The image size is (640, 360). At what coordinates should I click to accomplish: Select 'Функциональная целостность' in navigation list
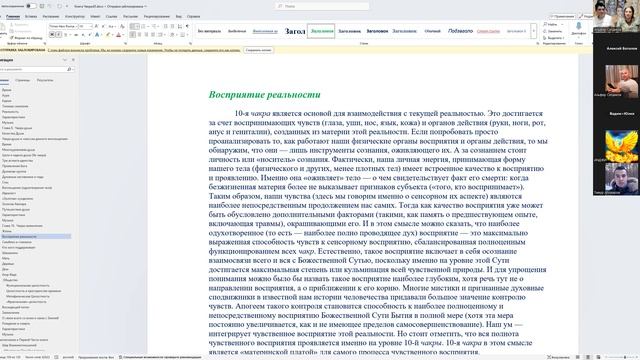coord(28,285)
